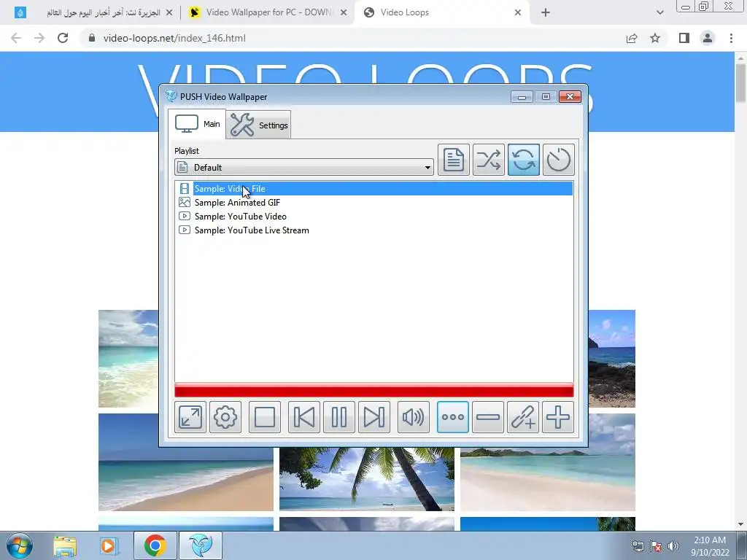This screenshot has height=560, width=747.
Task: Toggle the Chrome side panel
Action: pos(684,38)
